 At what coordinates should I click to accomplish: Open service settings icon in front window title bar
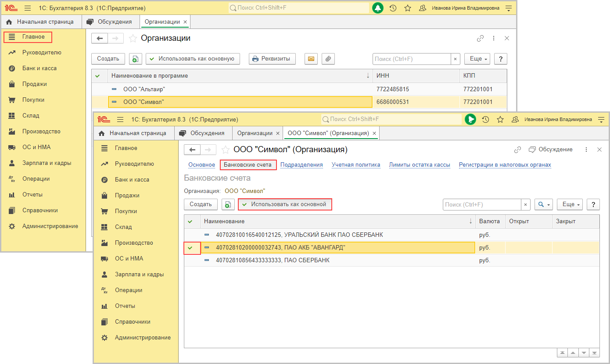tap(601, 119)
